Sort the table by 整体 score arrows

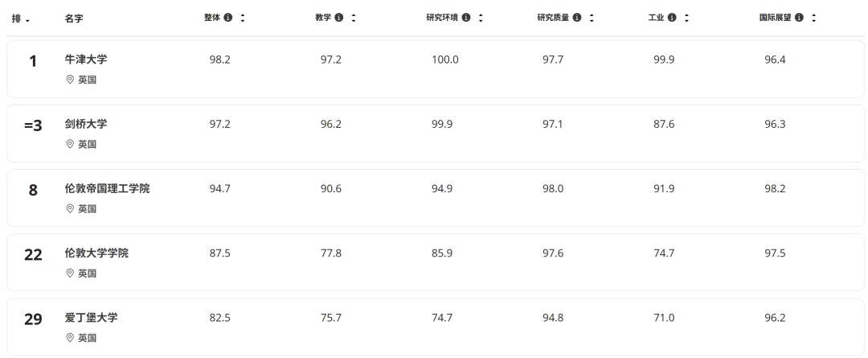click(x=243, y=18)
